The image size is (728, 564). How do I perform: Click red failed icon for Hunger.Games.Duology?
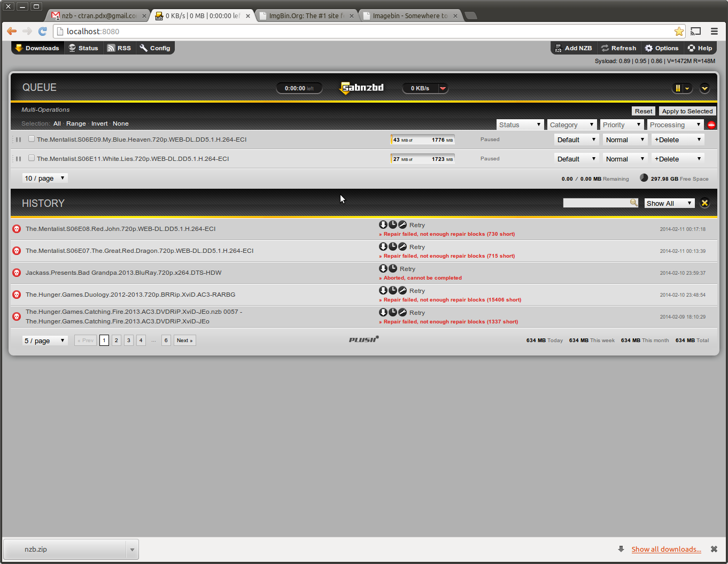point(17,295)
